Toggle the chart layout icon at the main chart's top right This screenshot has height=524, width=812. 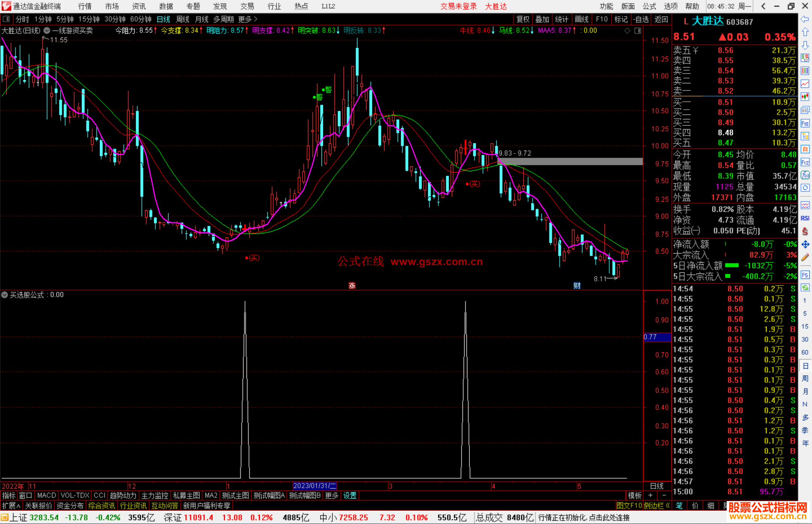(x=638, y=31)
